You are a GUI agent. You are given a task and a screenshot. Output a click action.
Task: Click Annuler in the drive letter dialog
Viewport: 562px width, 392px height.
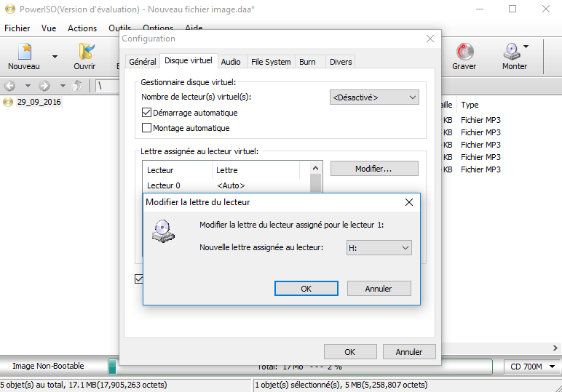click(379, 289)
